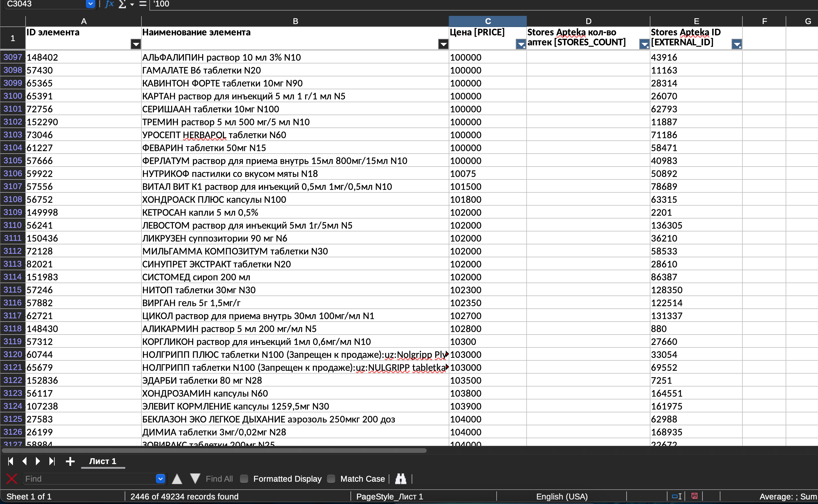Open Find and Replace binoculars icon
The image size is (818, 504).
coord(401,479)
